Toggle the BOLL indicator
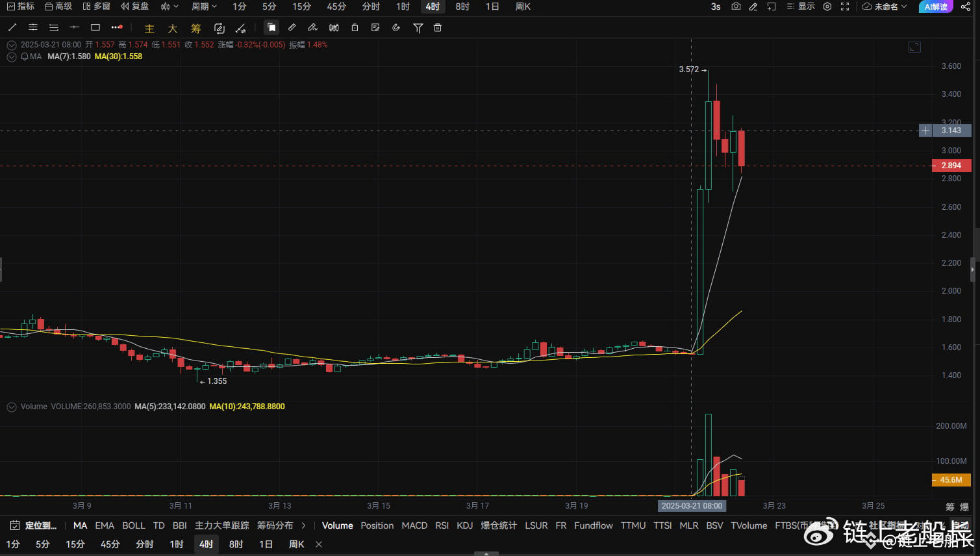 [x=134, y=525]
